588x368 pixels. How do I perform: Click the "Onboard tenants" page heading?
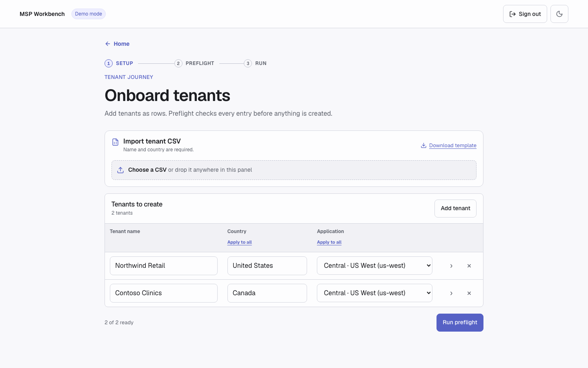167,96
